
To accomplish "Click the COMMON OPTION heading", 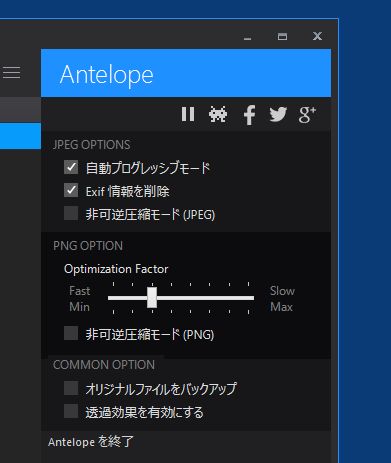I will pyautogui.click(x=104, y=365).
